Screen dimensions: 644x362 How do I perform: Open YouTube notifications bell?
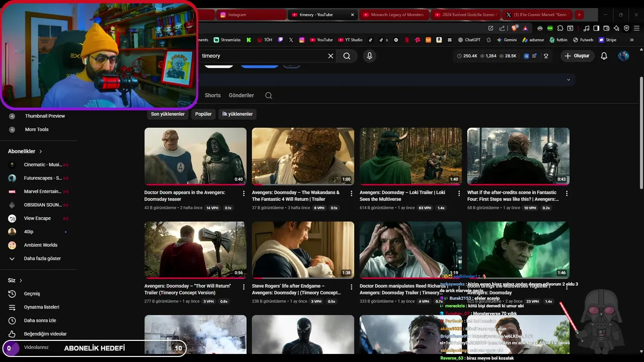tap(604, 56)
